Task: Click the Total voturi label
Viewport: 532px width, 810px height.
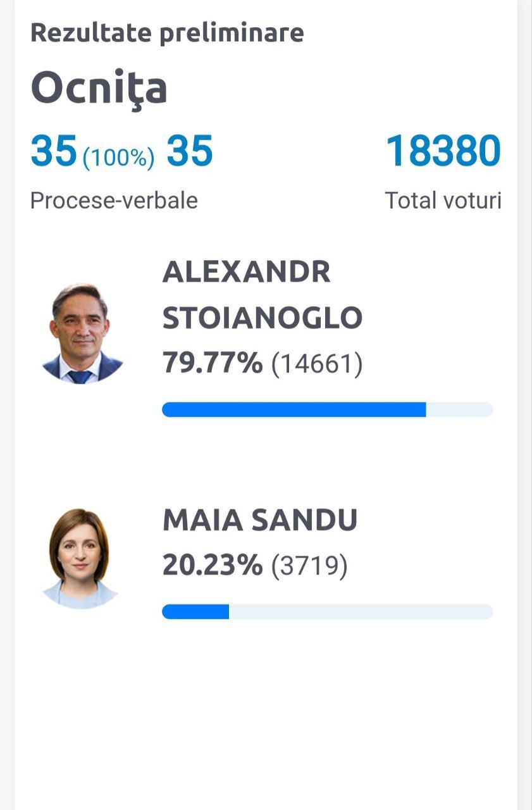Action: pos(443,201)
